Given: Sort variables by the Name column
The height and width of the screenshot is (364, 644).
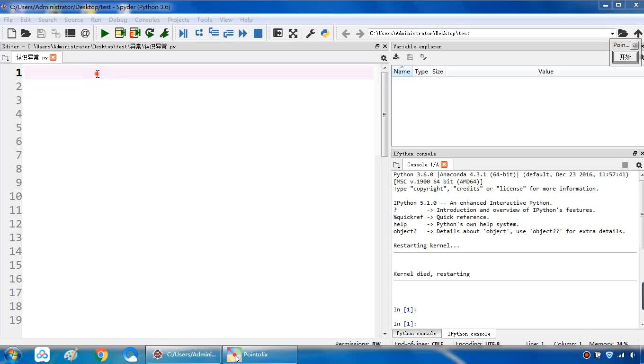Looking at the screenshot, I should click(x=402, y=72).
